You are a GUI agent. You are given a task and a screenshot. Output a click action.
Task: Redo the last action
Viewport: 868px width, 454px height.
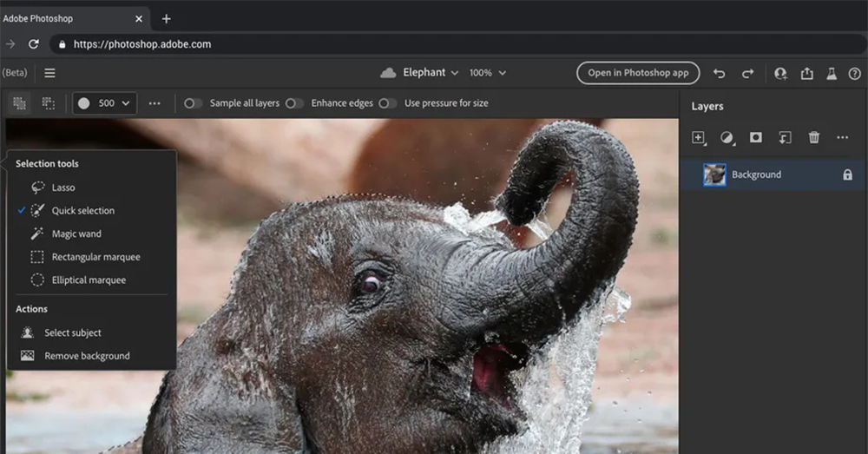click(x=748, y=74)
